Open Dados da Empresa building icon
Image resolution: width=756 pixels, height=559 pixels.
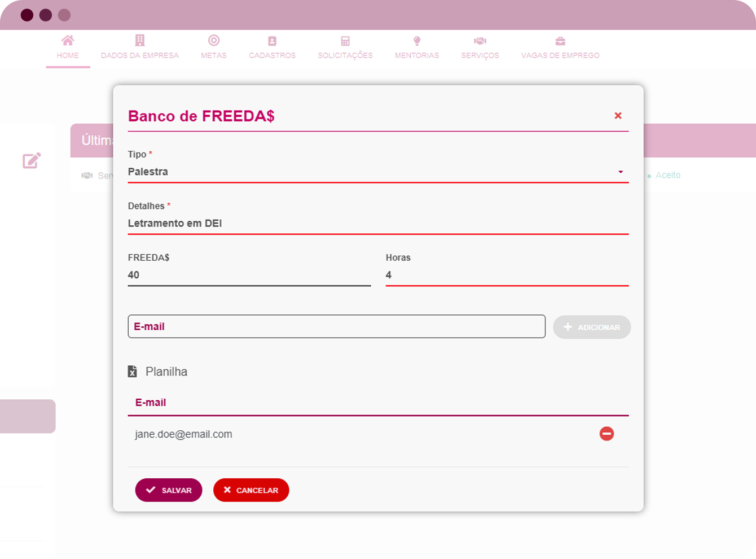click(x=140, y=41)
